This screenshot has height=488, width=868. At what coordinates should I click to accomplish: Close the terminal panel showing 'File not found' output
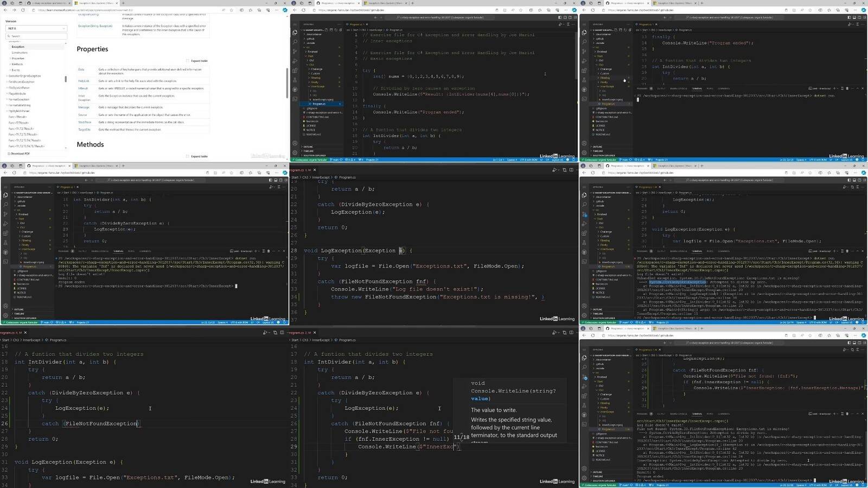point(863,414)
